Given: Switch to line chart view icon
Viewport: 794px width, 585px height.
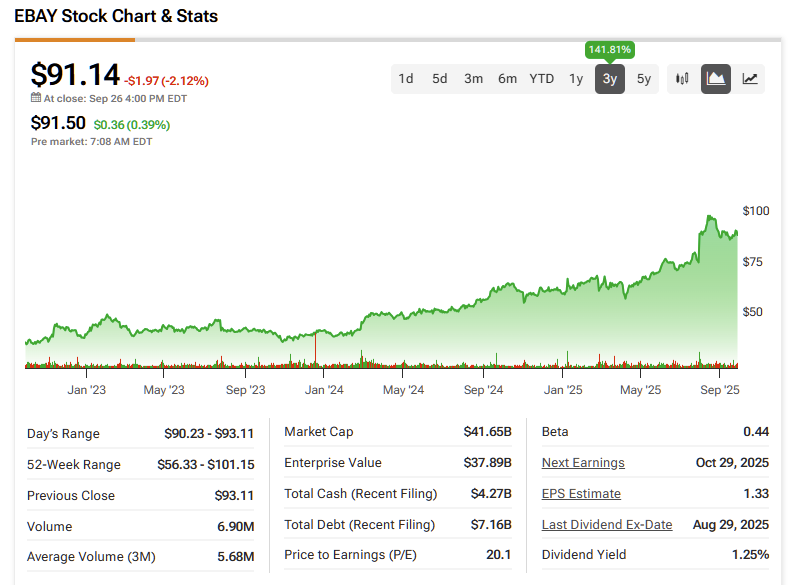Looking at the screenshot, I should (x=749, y=79).
